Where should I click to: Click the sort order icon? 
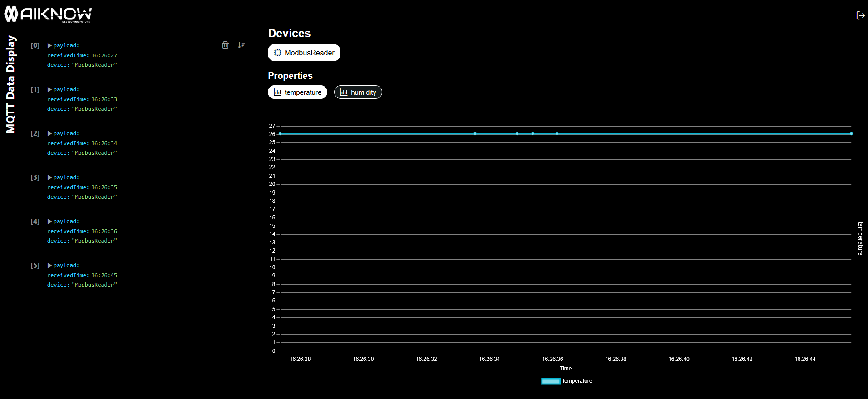(242, 45)
